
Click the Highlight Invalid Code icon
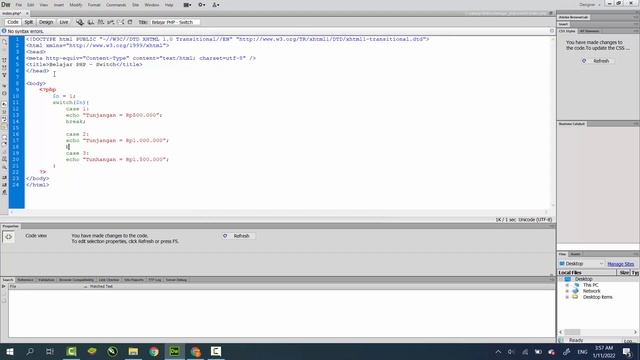click(4, 111)
